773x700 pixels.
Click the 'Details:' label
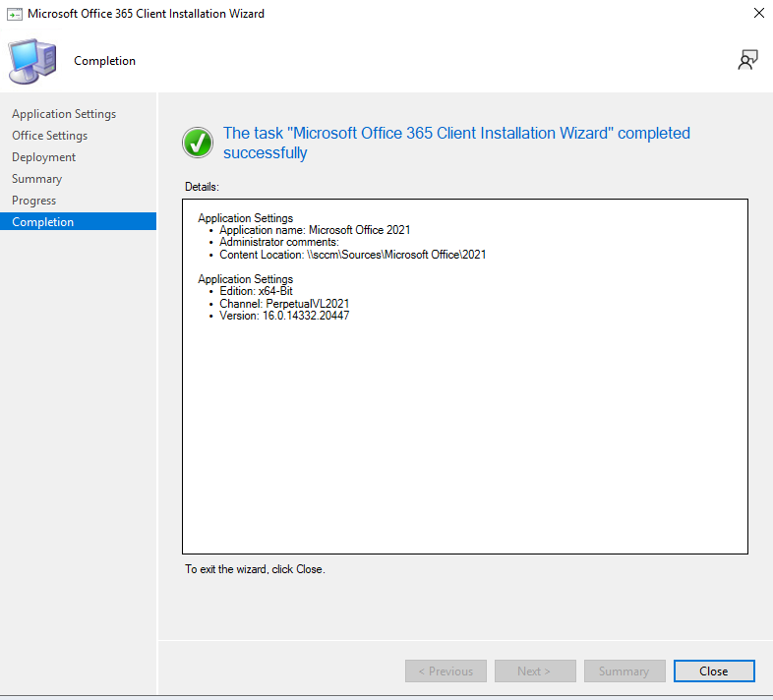point(202,187)
